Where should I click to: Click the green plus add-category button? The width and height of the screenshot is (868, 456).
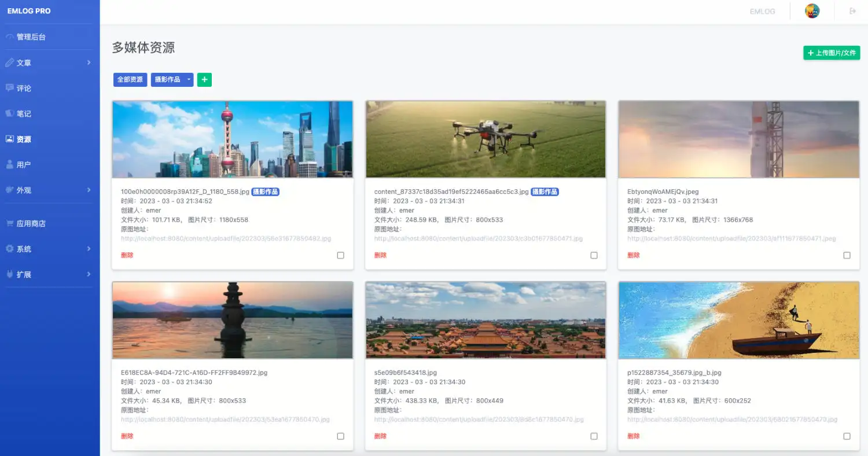click(x=204, y=79)
